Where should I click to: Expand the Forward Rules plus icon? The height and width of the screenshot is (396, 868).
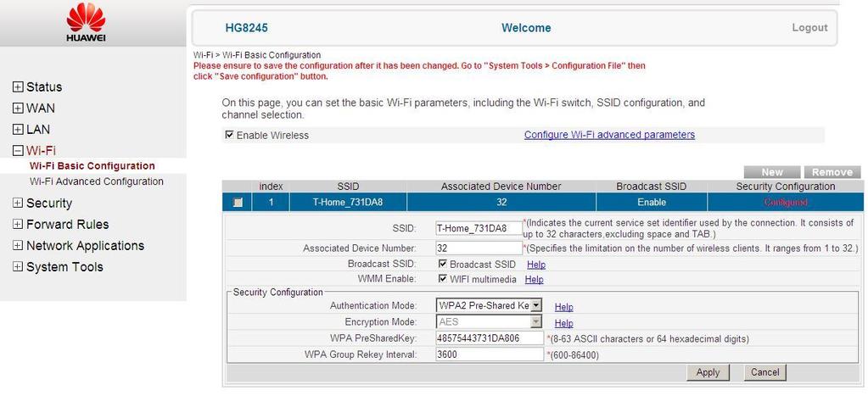pos(18,225)
